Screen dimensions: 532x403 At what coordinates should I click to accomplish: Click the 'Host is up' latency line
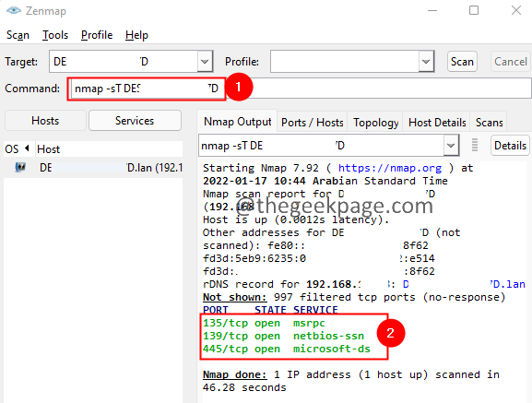pyautogui.click(x=296, y=219)
